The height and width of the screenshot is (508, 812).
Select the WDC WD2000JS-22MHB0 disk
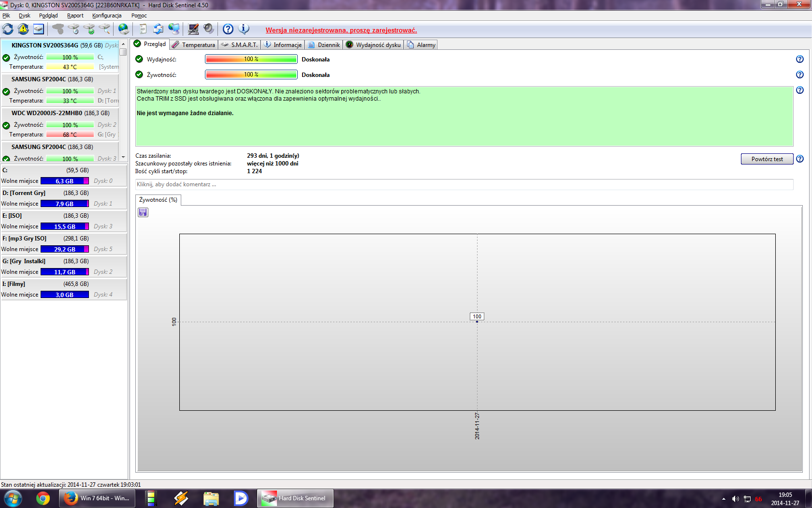(60, 123)
